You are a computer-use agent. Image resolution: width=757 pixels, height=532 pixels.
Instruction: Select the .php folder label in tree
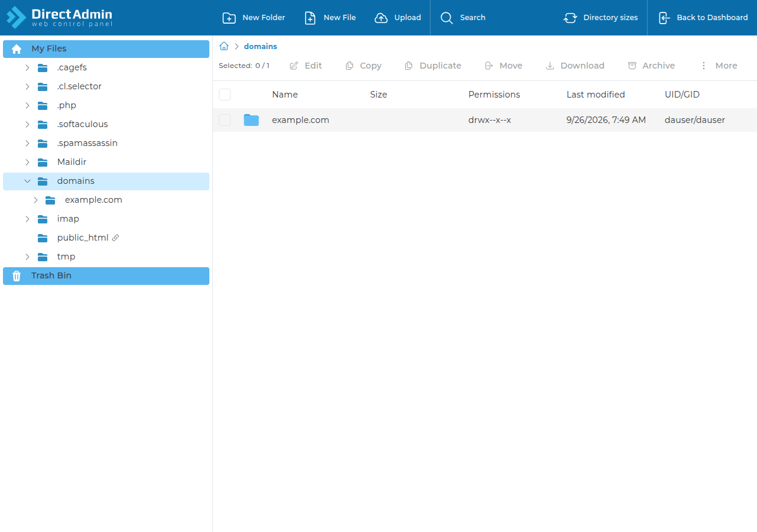pos(67,105)
